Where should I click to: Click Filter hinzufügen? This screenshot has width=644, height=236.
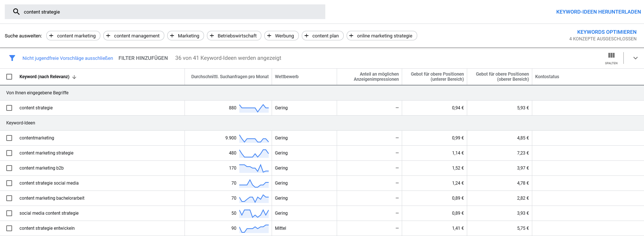pos(143,58)
